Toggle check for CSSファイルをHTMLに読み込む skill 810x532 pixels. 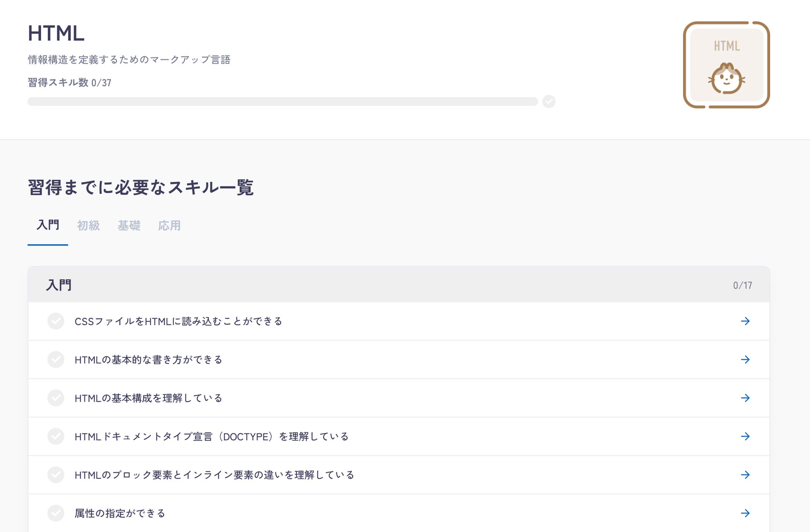point(56,321)
